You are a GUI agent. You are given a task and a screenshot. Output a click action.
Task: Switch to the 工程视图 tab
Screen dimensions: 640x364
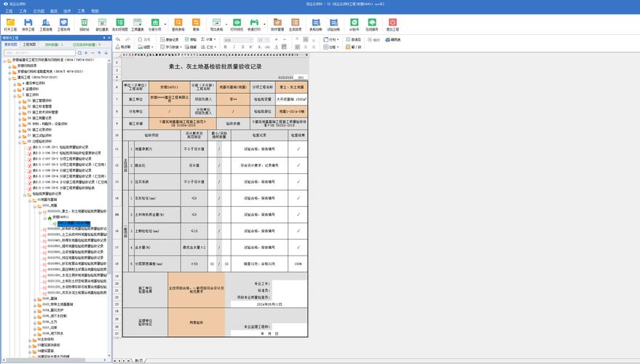point(29,44)
